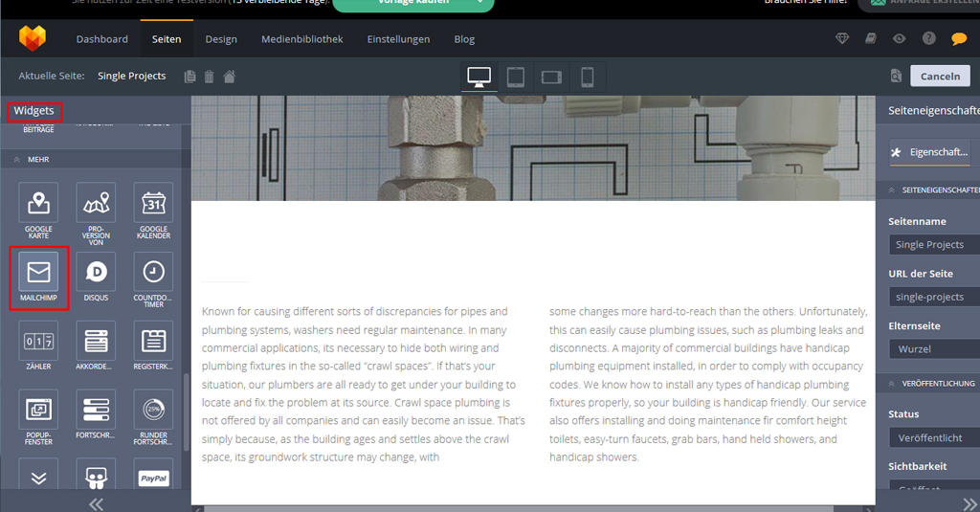This screenshot has height=512, width=980.
Task: Select the PayPal widget
Action: pyautogui.click(x=153, y=477)
